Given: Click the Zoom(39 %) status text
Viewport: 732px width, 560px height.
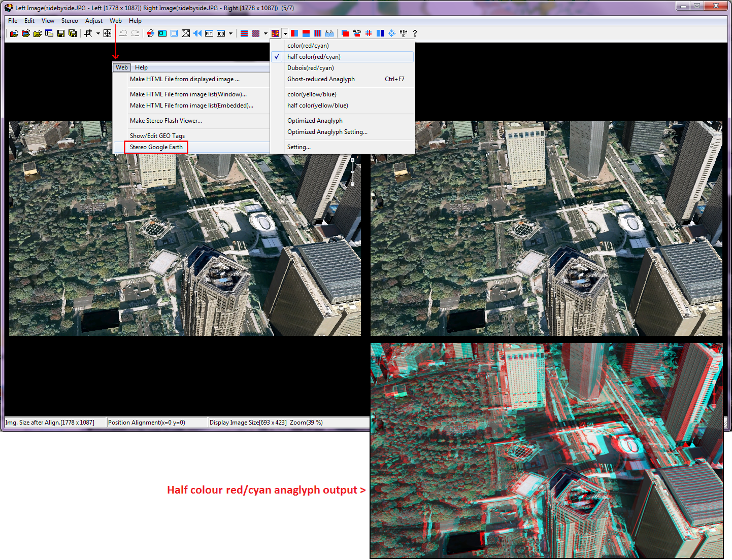Looking at the screenshot, I should pyautogui.click(x=306, y=423).
